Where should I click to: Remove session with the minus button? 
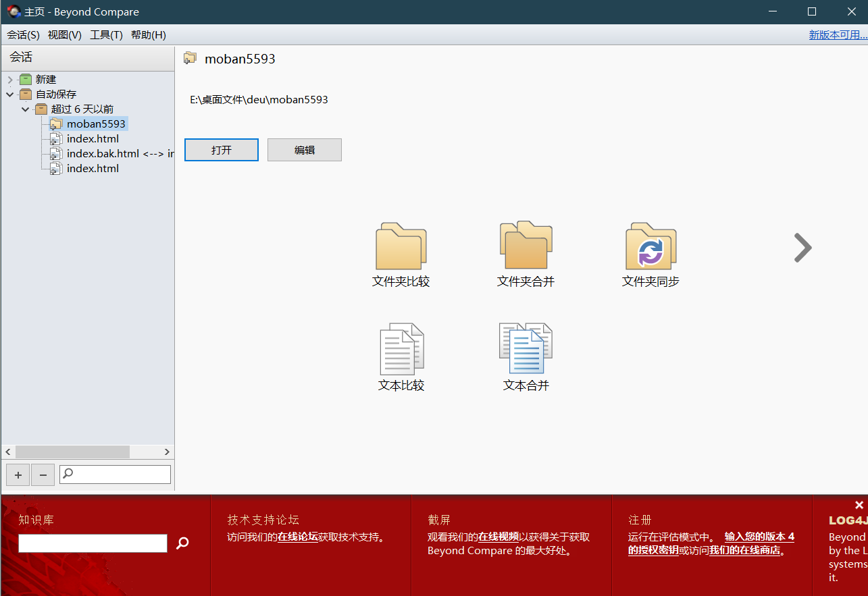(43, 475)
